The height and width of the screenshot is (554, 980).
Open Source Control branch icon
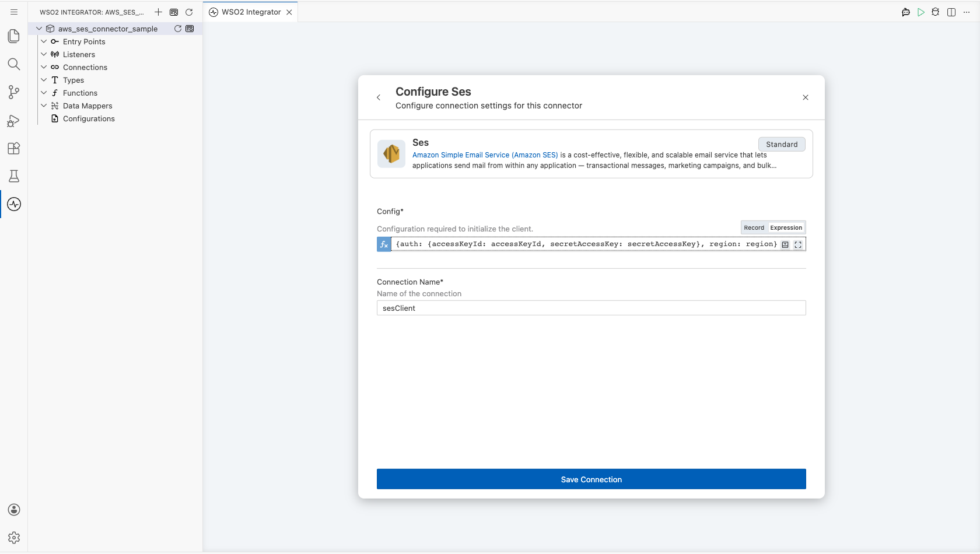pos(14,92)
